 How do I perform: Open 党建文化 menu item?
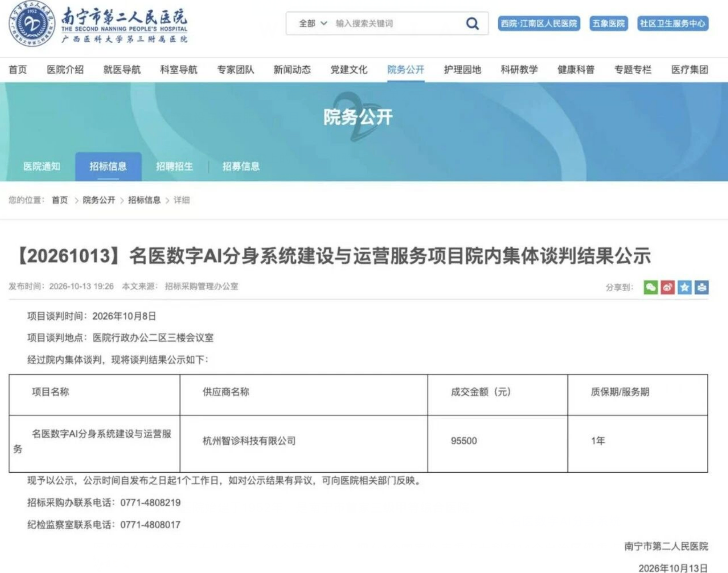pos(349,70)
